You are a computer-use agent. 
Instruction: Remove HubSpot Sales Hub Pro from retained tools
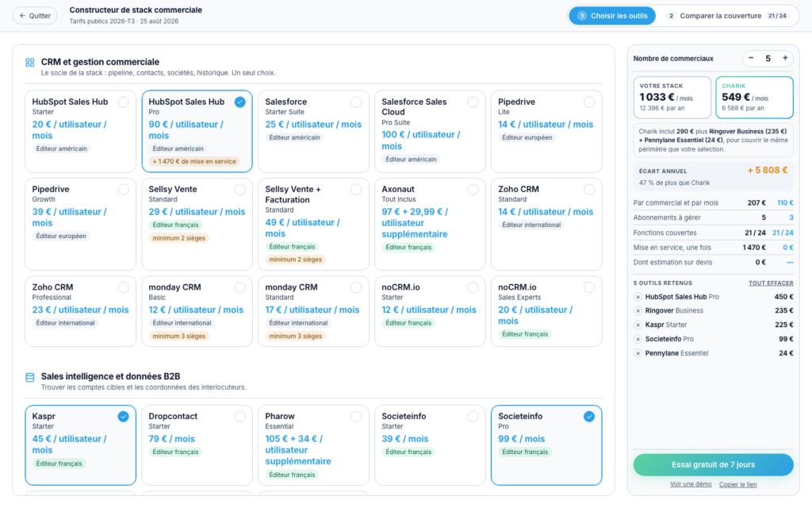click(638, 297)
